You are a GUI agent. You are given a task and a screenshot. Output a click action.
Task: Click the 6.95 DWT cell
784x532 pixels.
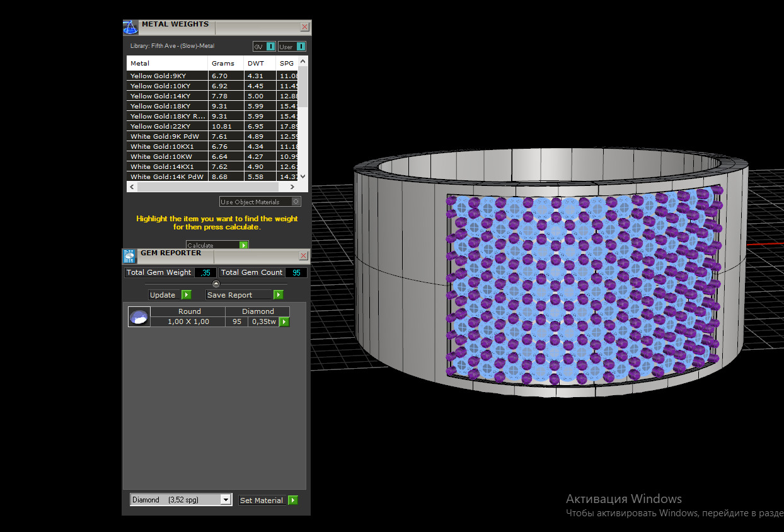point(260,126)
